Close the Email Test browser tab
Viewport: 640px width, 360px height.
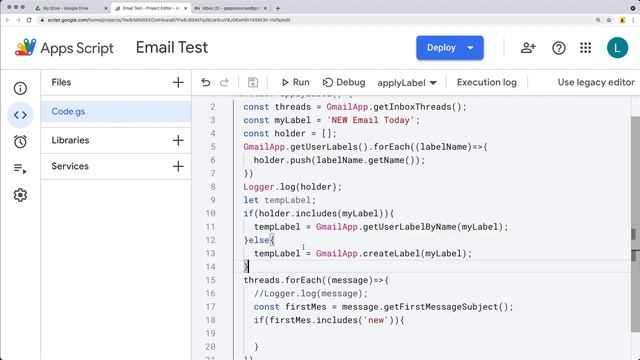coord(185,8)
